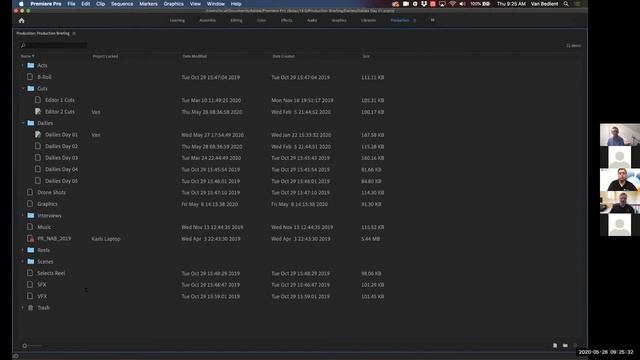Select the Dailies folder icon
Screen dimensions: 640x360
[x=31, y=123]
